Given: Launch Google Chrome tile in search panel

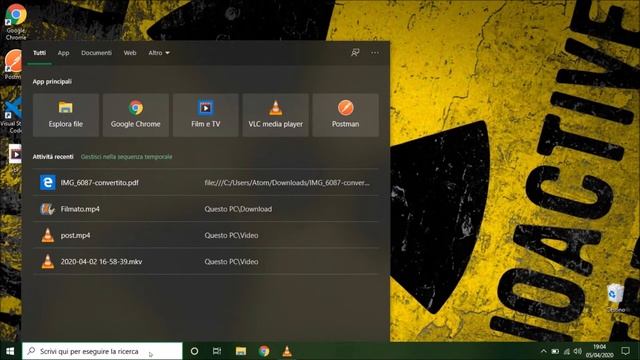Looking at the screenshot, I should [136, 115].
